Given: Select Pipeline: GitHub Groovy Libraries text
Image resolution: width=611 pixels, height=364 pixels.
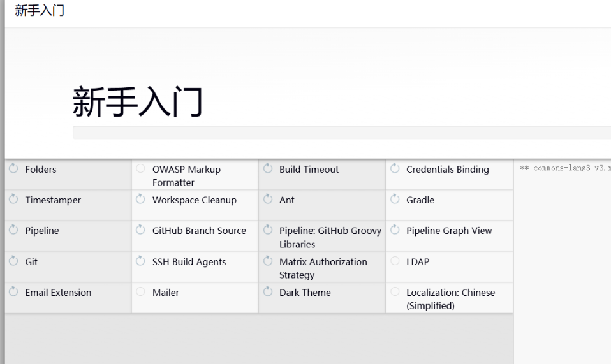Looking at the screenshot, I should coord(330,238).
